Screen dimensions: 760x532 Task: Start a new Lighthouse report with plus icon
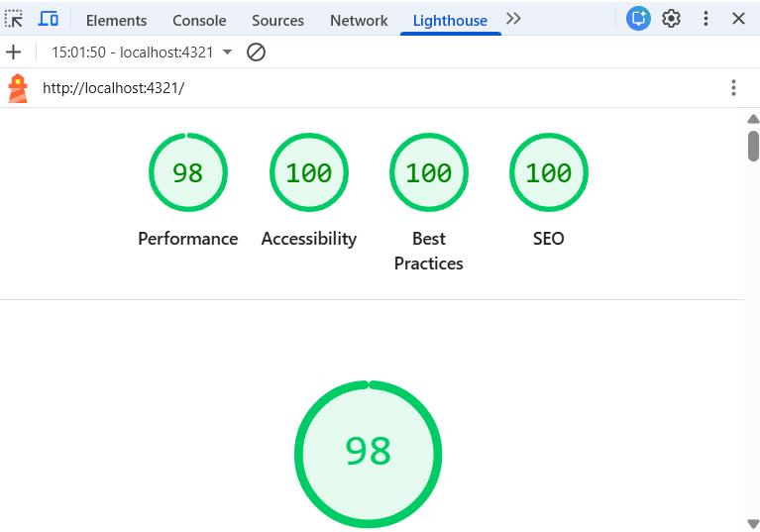click(14, 52)
